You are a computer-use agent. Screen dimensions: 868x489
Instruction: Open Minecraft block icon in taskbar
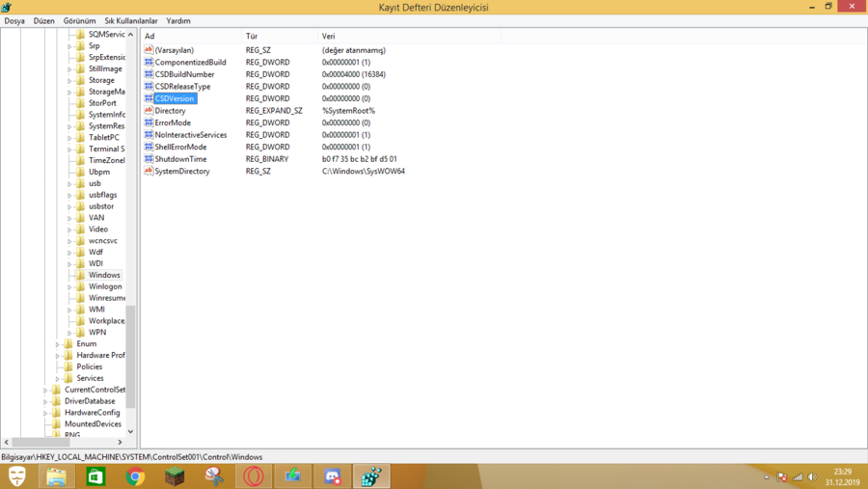(175, 476)
